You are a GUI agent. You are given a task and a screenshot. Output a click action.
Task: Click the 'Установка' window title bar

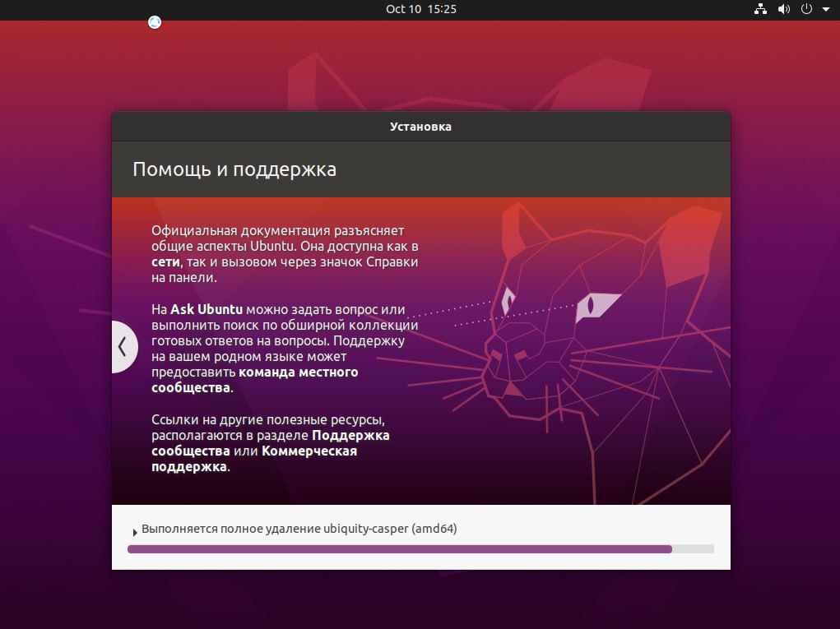coord(421,127)
